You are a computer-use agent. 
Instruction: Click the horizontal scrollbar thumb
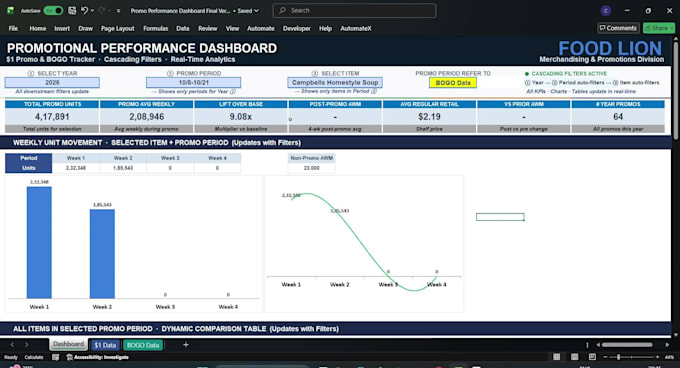(627, 345)
